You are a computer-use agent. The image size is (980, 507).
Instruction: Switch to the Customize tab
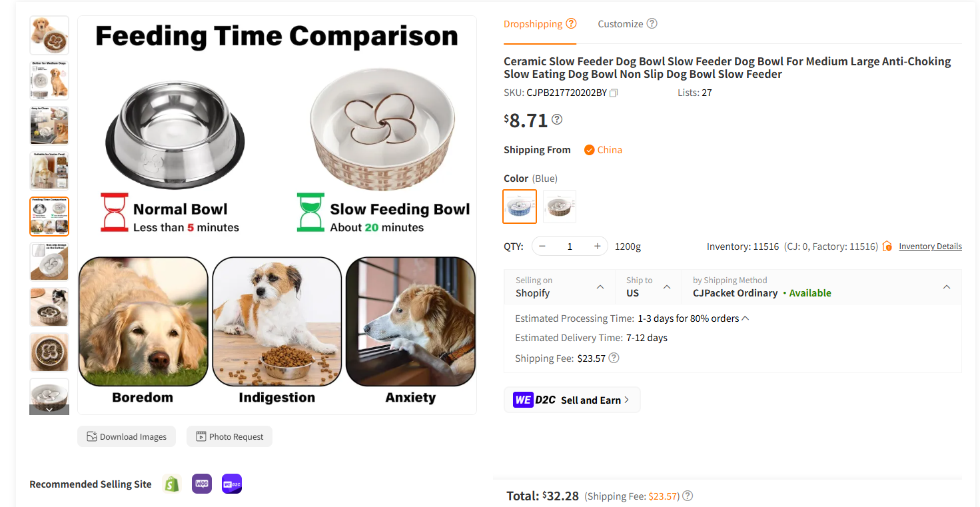(x=620, y=23)
